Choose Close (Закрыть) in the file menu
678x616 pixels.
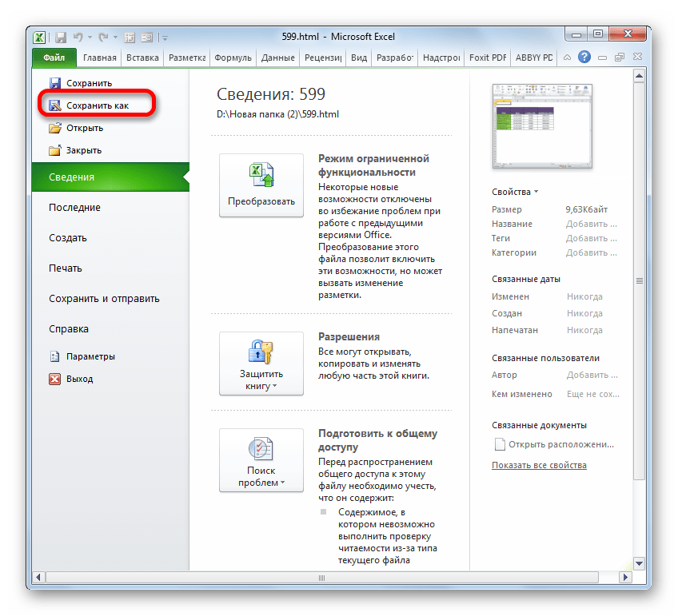coord(75,150)
